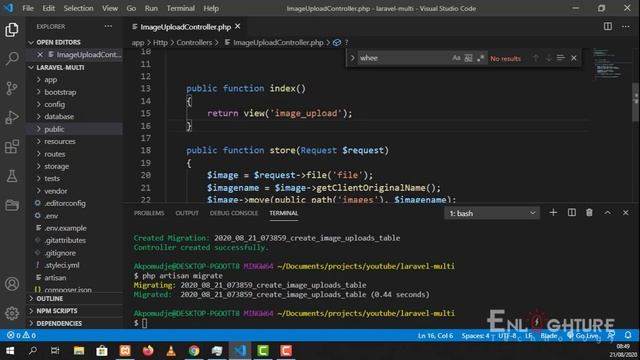Open Explorer more actions ellipsis

(108, 27)
